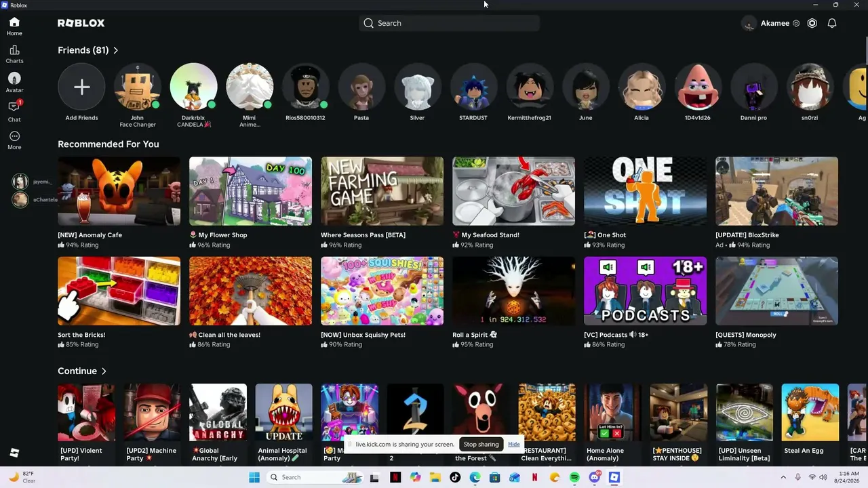The image size is (868, 488).
Task: Open the notifications bell
Action: pyautogui.click(x=832, y=23)
